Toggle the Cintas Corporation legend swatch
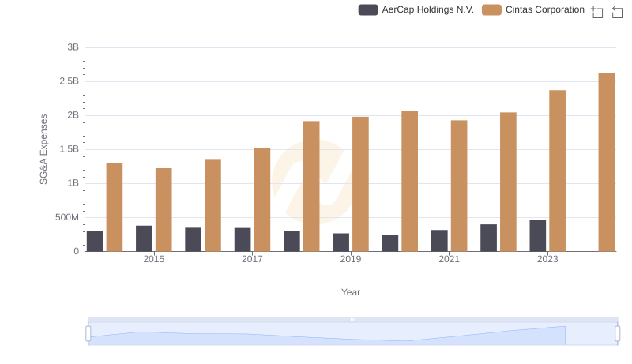Image resolution: width=632 pixels, height=364 pixels. [x=491, y=10]
